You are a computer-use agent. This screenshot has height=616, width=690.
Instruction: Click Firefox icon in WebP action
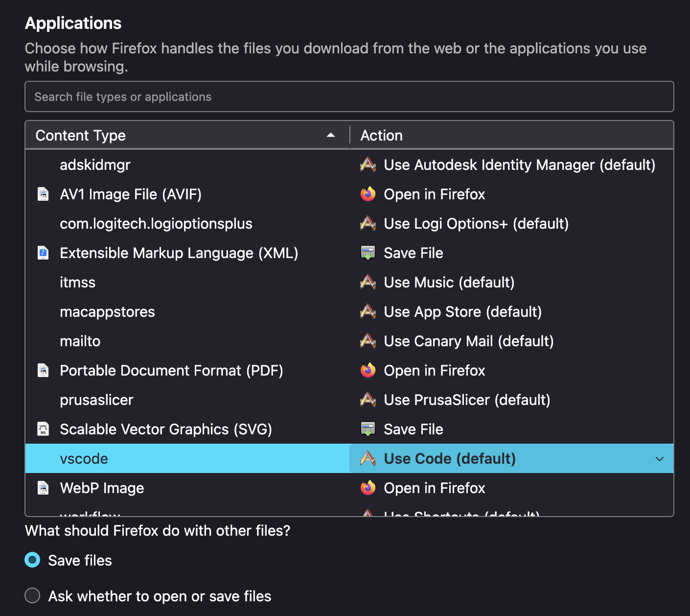point(368,488)
